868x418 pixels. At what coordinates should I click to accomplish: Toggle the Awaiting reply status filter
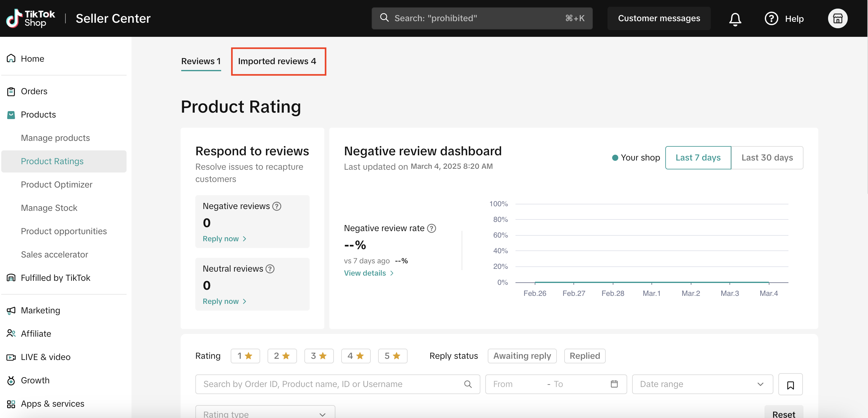(522, 356)
